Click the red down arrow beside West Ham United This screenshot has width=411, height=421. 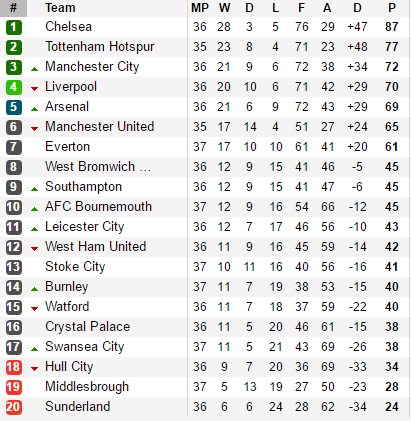click(34, 249)
